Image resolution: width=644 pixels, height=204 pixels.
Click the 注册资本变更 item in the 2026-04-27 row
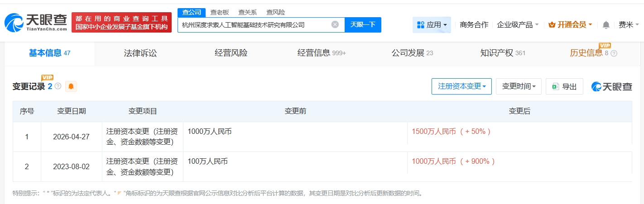click(143, 137)
